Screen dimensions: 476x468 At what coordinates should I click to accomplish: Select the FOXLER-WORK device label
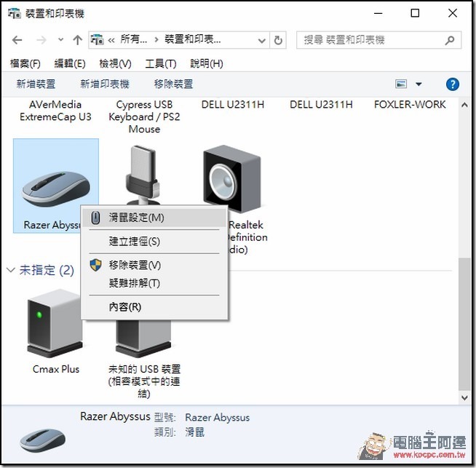coord(410,105)
